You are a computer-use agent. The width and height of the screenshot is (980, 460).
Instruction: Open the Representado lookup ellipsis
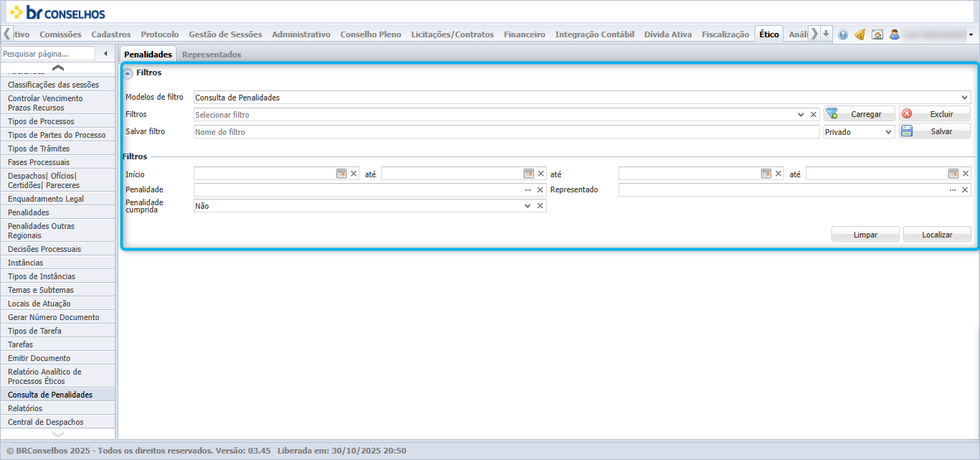[953, 190]
